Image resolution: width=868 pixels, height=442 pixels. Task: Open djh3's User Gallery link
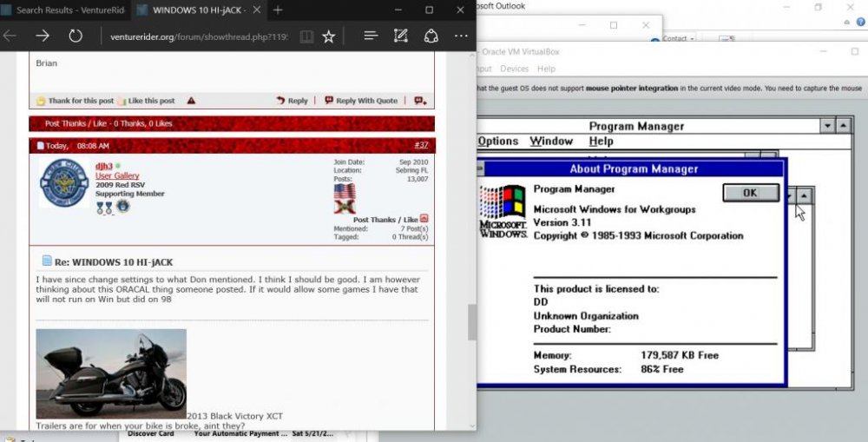(117, 175)
